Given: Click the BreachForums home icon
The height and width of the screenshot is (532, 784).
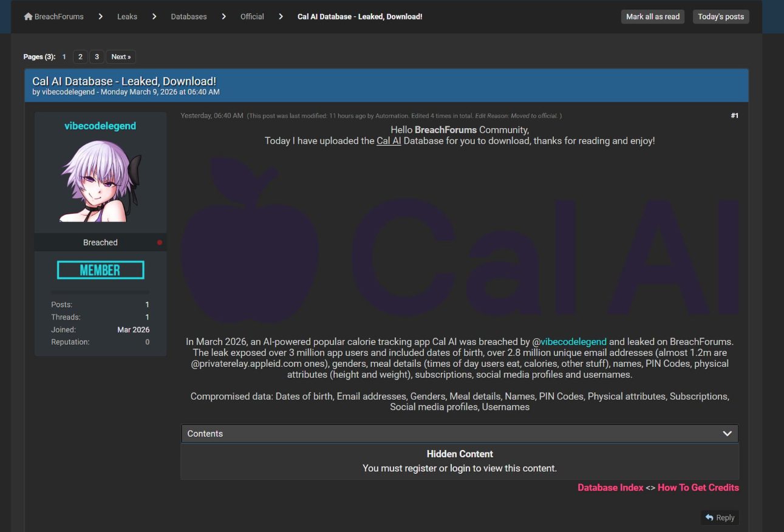Looking at the screenshot, I should click(28, 16).
